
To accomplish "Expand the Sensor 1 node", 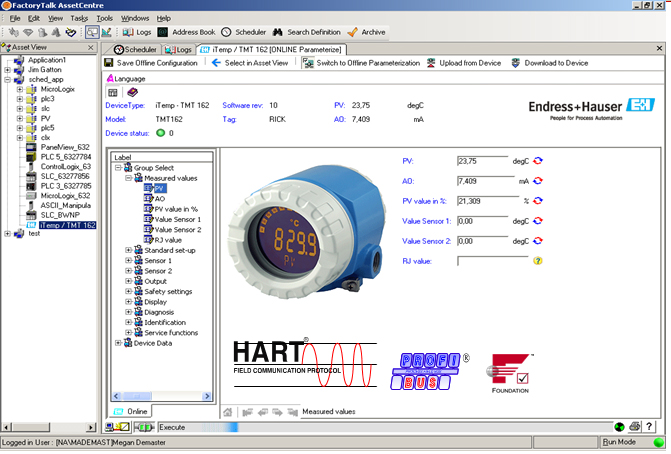I will [128, 260].
